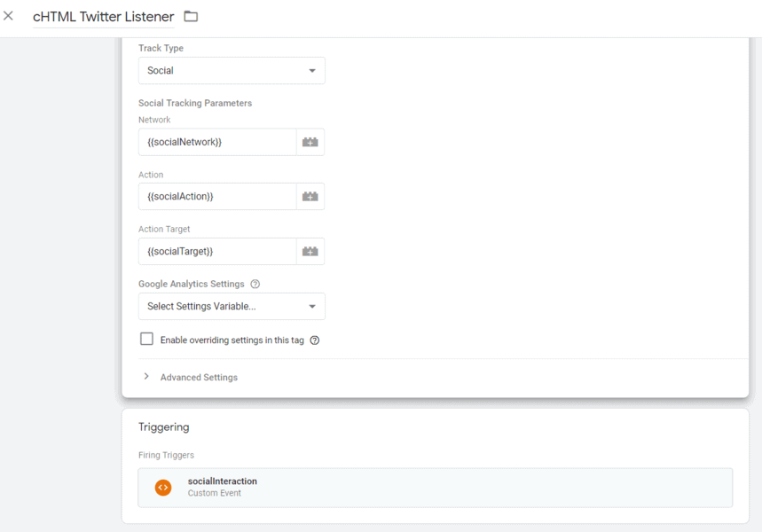
Task: Open the Track Type dropdown
Action: click(x=232, y=71)
